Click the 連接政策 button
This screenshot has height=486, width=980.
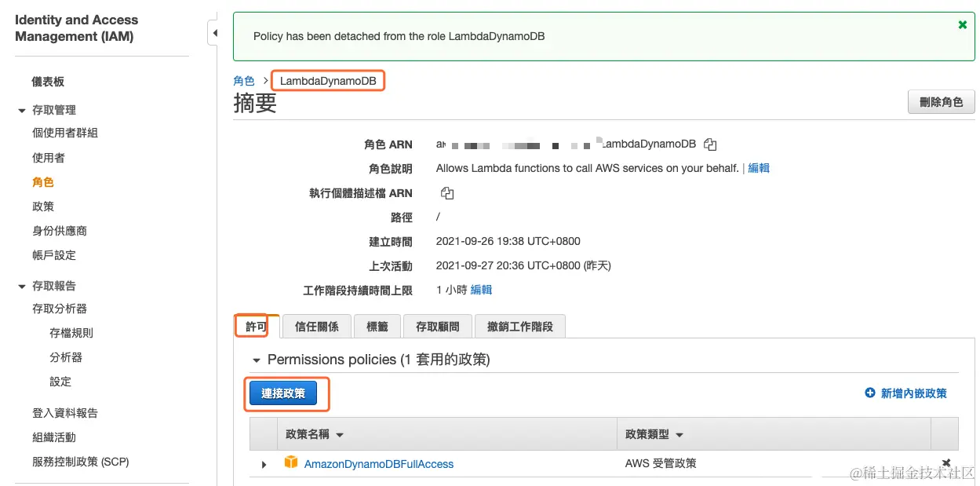click(282, 393)
